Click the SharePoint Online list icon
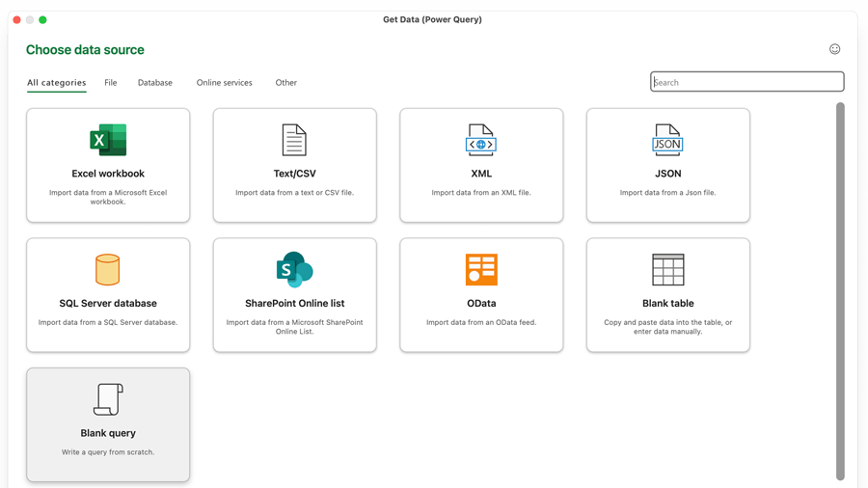The image size is (868, 488). [x=294, y=269]
